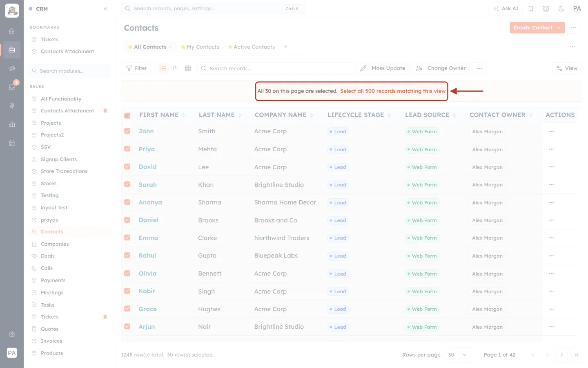Click the Mass Update button
The height and width of the screenshot is (368, 588).
[383, 68]
